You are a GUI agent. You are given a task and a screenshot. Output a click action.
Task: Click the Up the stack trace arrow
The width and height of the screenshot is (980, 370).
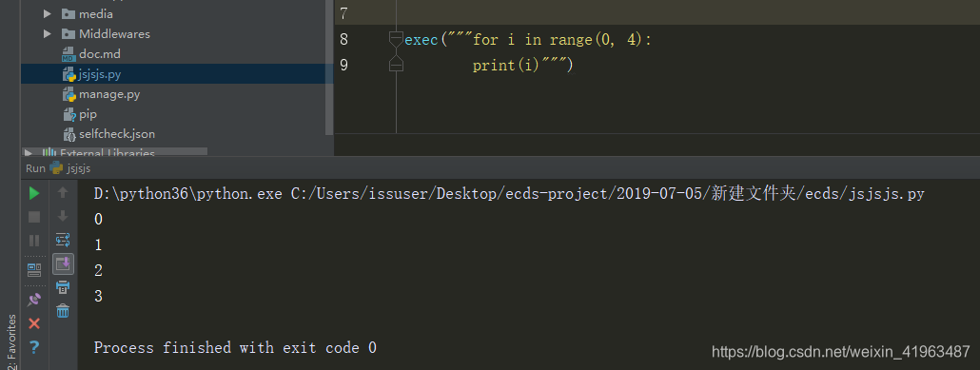pyautogui.click(x=63, y=193)
